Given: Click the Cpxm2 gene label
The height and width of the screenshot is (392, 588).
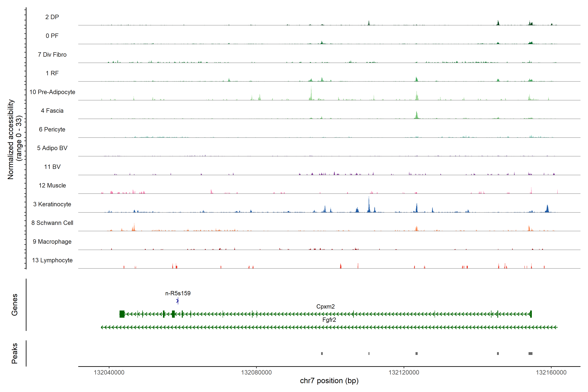Looking at the screenshot, I should coord(325,307).
